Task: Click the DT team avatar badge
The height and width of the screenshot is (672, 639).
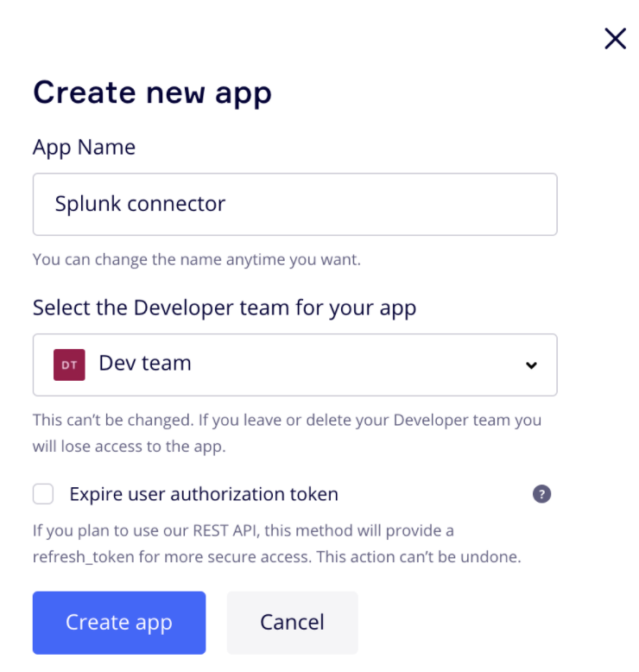Action: click(69, 365)
